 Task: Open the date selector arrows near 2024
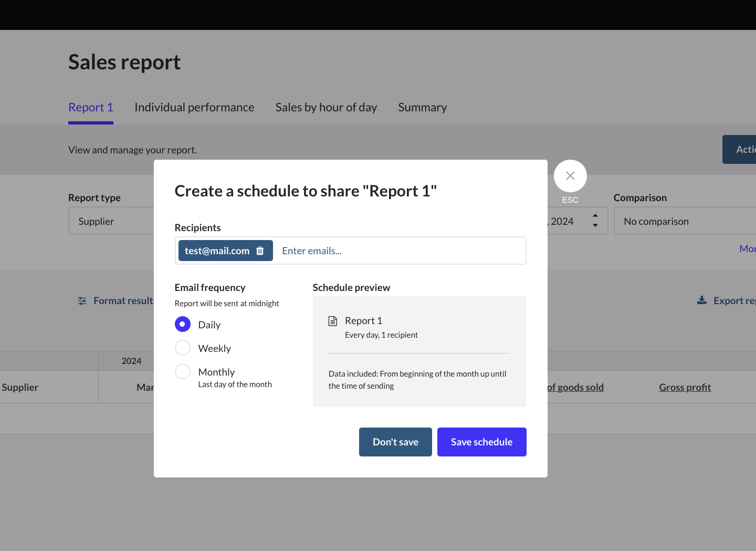pos(595,221)
